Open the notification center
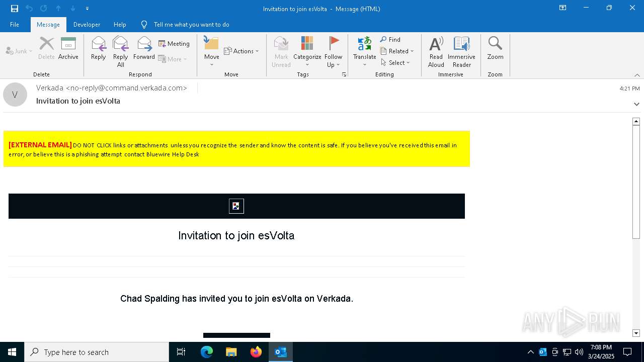Viewport: 644px width, 362px height. 627,352
